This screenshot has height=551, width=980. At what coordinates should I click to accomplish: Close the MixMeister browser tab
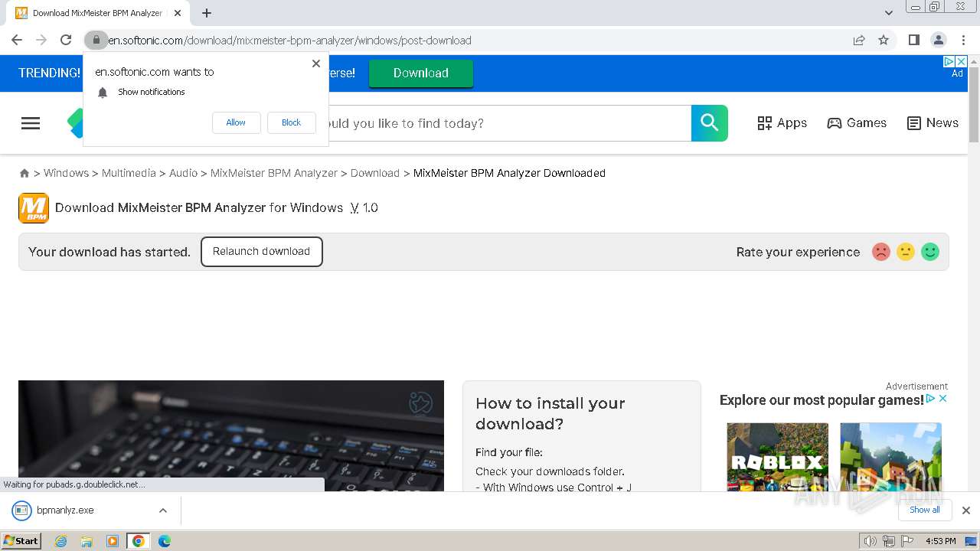(x=178, y=13)
